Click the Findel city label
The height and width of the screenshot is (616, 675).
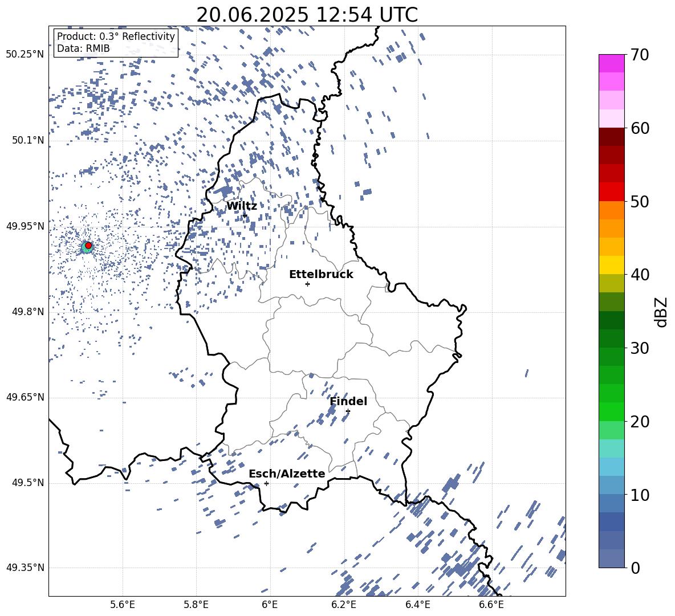click(348, 401)
